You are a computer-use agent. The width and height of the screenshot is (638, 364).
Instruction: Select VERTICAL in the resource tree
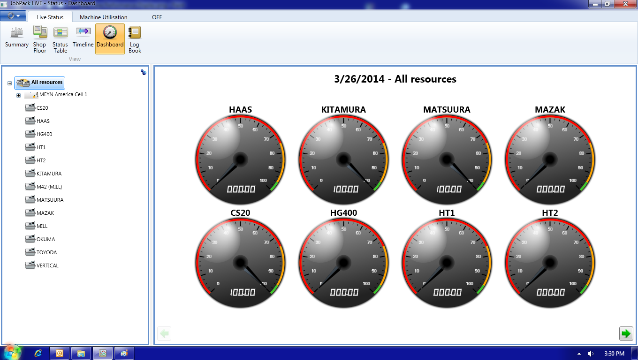(42, 265)
